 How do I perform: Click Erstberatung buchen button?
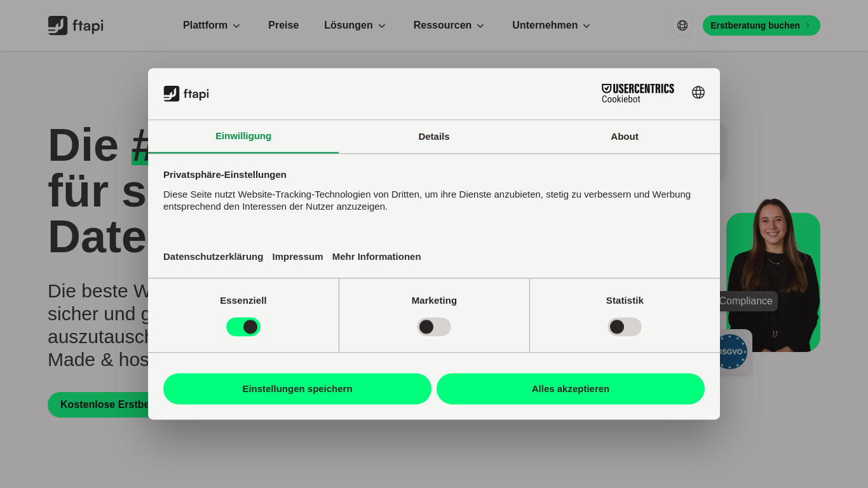(x=761, y=25)
